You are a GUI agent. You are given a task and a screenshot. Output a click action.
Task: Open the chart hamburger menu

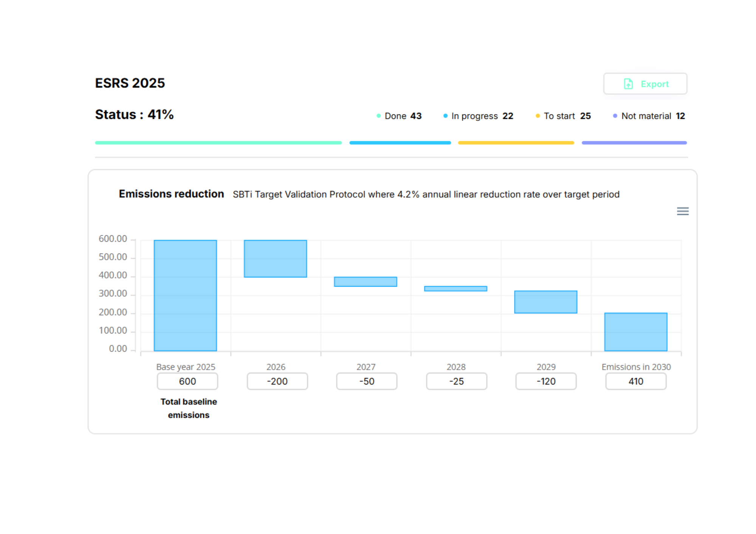tap(682, 211)
